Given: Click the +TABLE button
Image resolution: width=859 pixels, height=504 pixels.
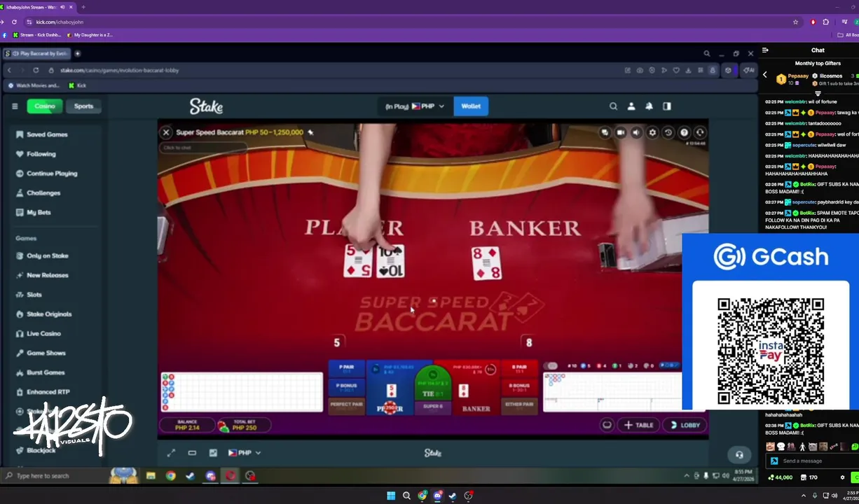Looking at the screenshot, I should click(639, 425).
